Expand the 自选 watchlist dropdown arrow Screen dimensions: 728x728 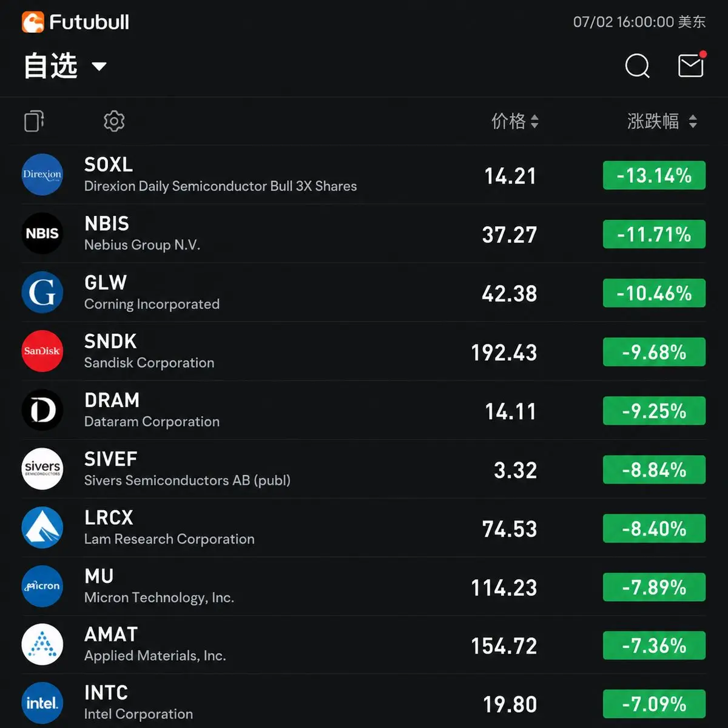coord(99,66)
